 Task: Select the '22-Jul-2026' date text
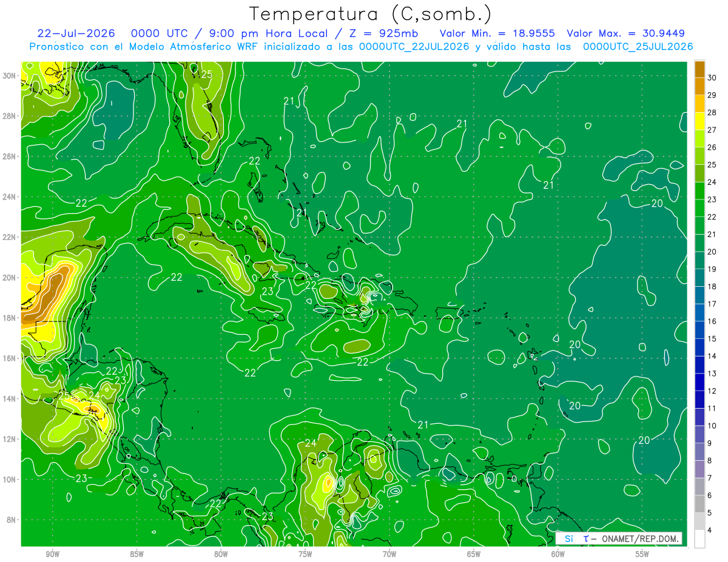tap(77, 33)
